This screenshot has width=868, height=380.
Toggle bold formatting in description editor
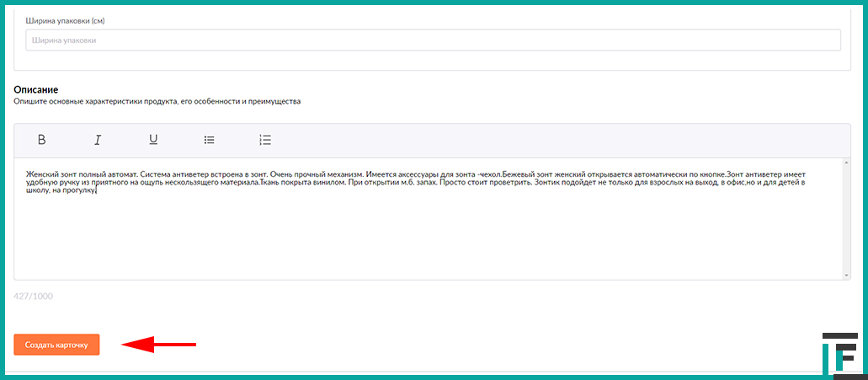42,140
